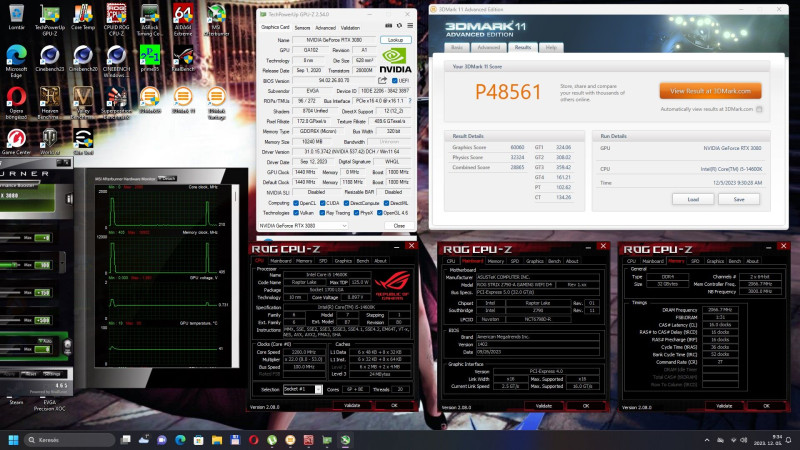
Task: Click the Save button in 3DMark 11
Action: point(739,199)
